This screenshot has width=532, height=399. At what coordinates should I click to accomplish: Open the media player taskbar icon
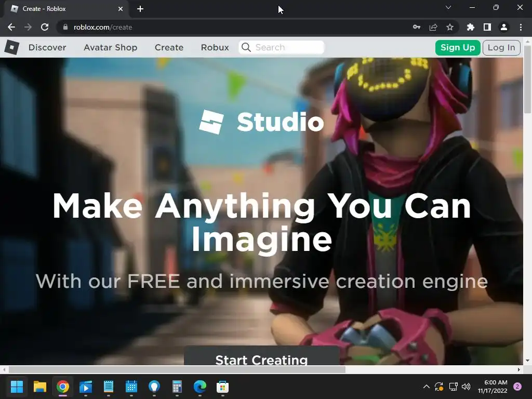(86, 387)
